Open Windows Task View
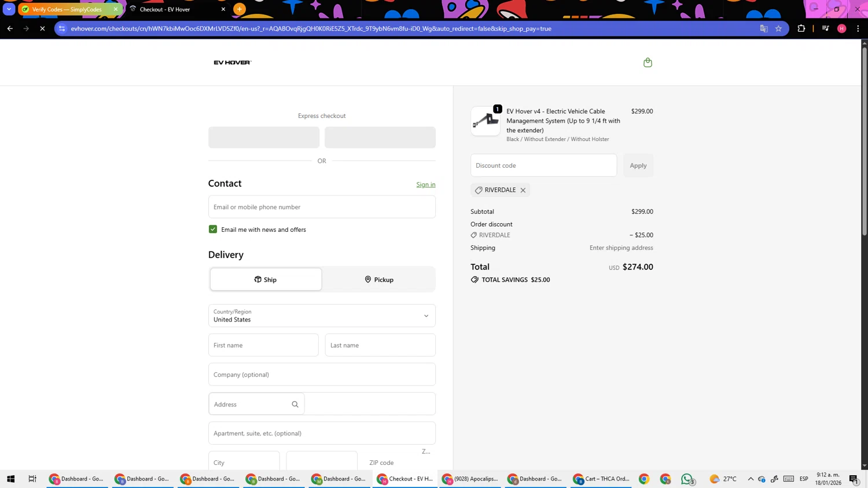The width and height of the screenshot is (868, 488). (x=32, y=479)
